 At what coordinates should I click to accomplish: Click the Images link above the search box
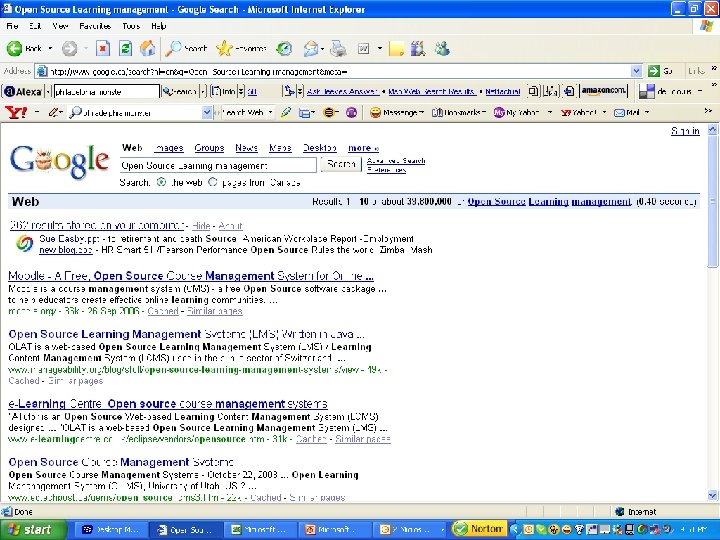point(169,148)
